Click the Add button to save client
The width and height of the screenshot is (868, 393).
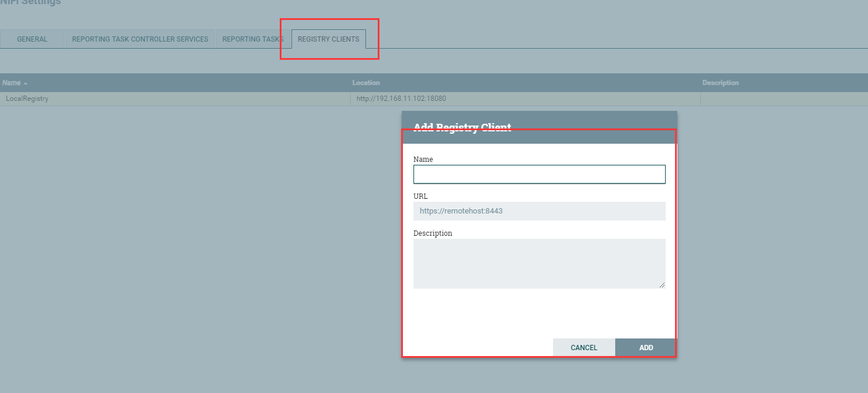(646, 347)
